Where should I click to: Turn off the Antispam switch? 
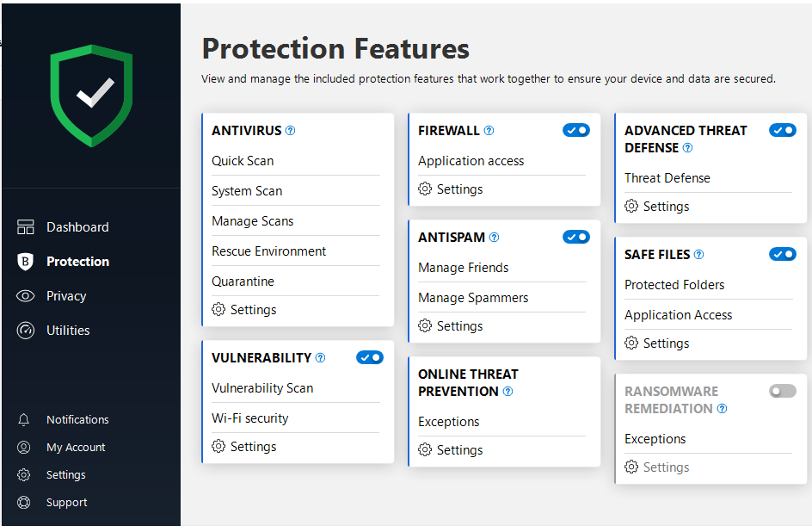(576, 237)
